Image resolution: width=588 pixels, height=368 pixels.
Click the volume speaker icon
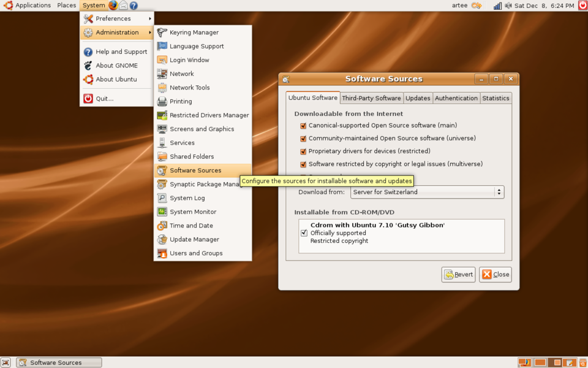coord(508,6)
